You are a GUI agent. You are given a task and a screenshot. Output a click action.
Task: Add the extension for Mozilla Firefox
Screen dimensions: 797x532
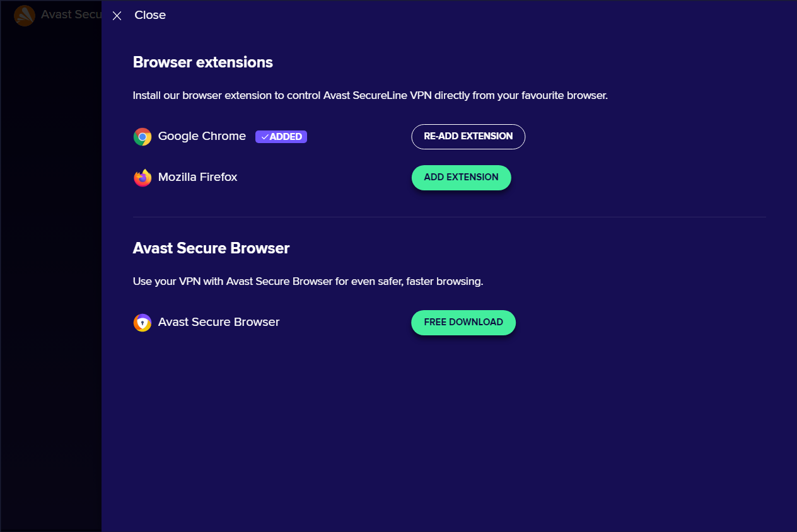[462, 178]
